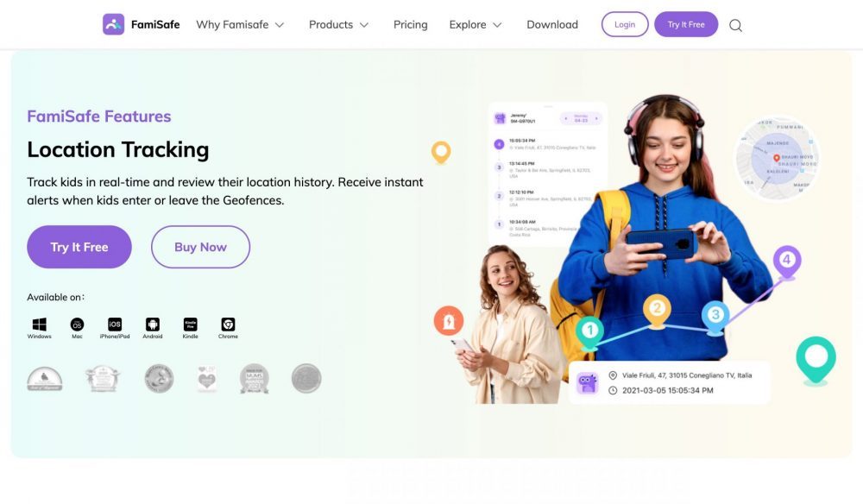863x504 pixels.
Task: Click the MUMS award badge
Action: (x=255, y=379)
